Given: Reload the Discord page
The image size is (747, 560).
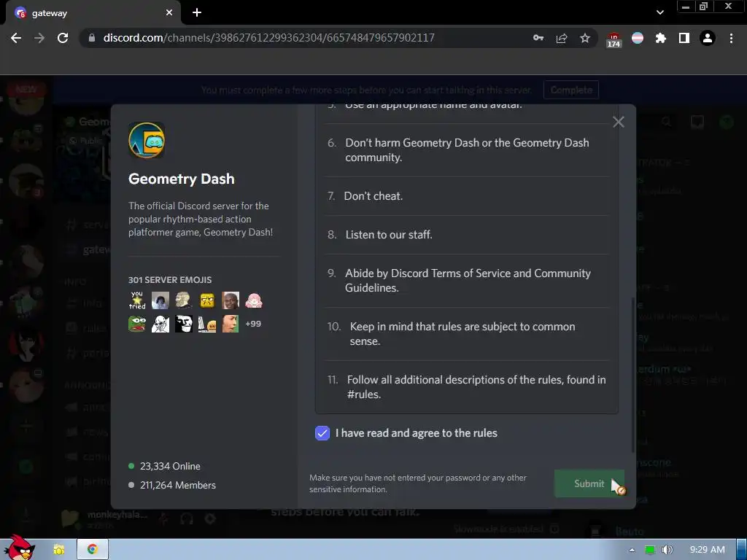Looking at the screenshot, I should pos(63,38).
